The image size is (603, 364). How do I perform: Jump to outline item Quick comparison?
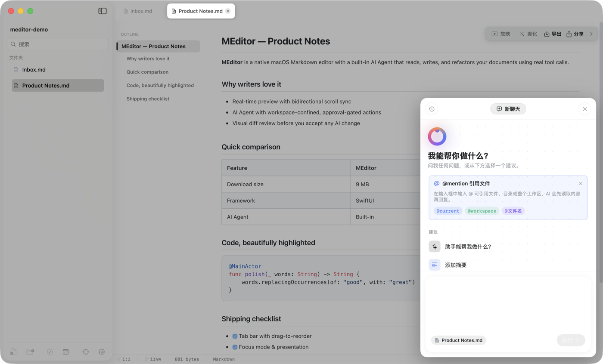[x=147, y=72]
